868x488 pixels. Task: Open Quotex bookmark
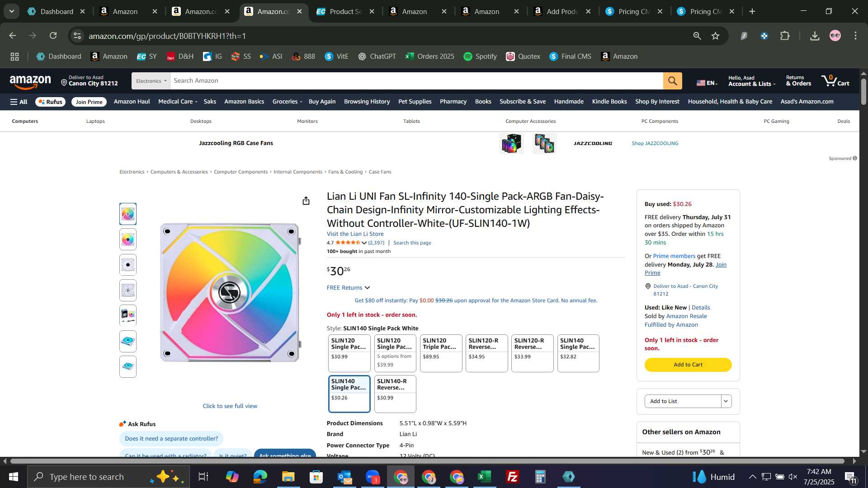click(x=523, y=56)
